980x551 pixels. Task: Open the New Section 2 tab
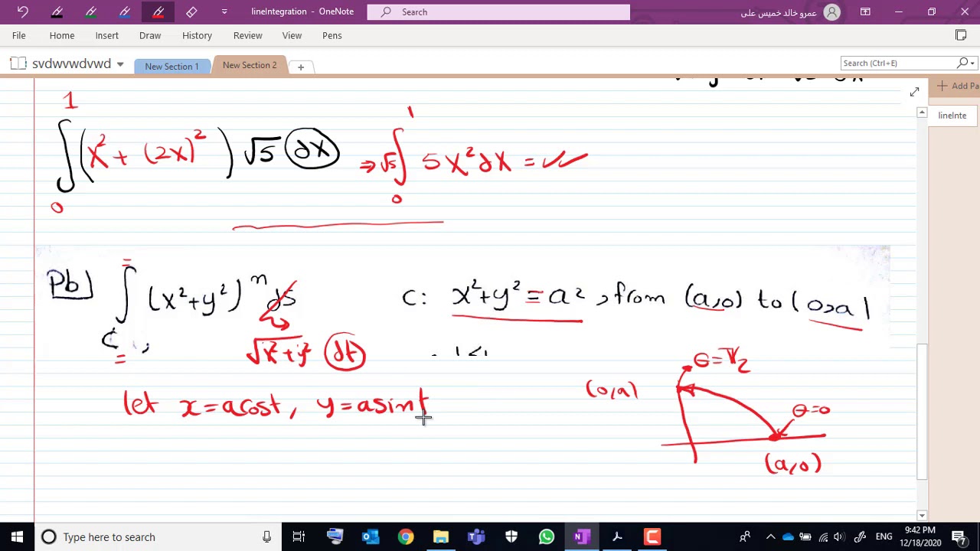click(250, 65)
